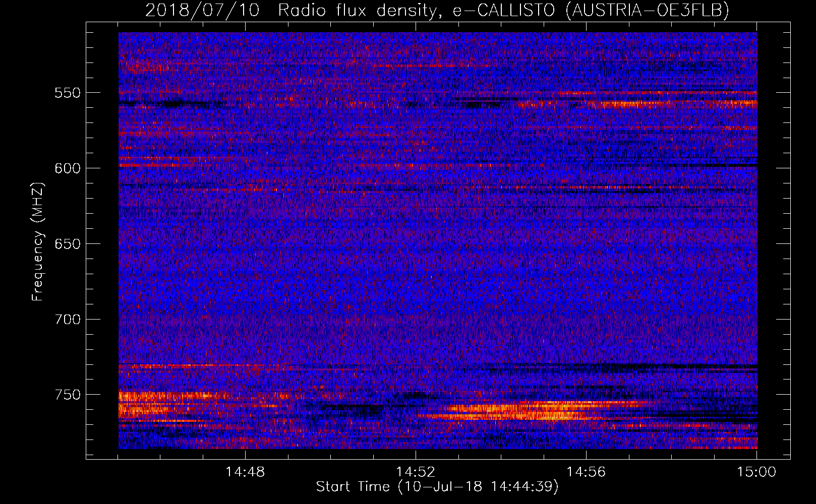Click the 14:56 time axis label
Image resolution: width=816 pixels, height=504 pixels.
586,472
